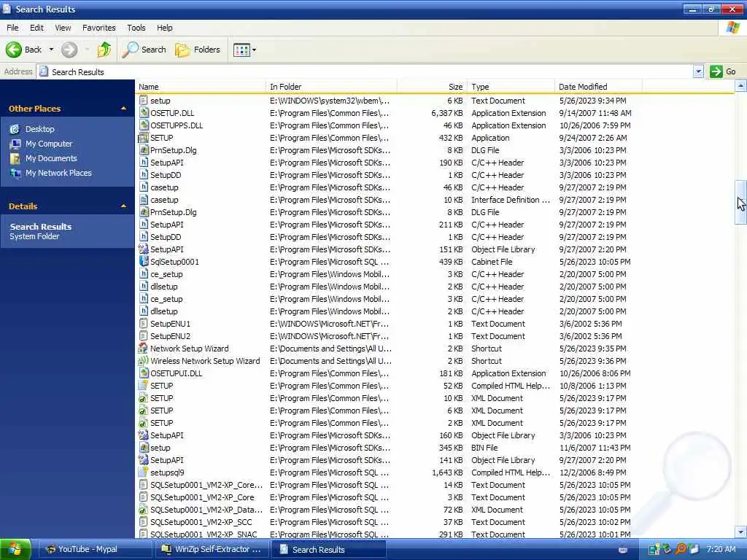Expand the Address bar dropdown
The image size is (747, 560).
click(698, 72)
